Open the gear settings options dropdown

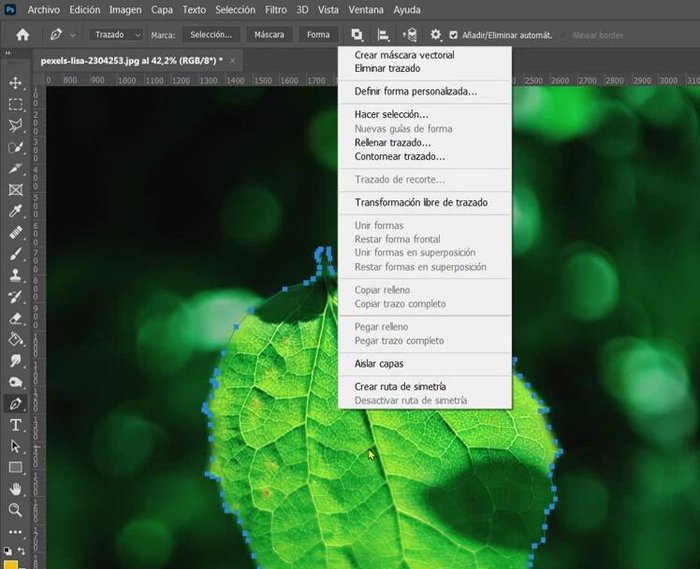(x=435, y=35)
